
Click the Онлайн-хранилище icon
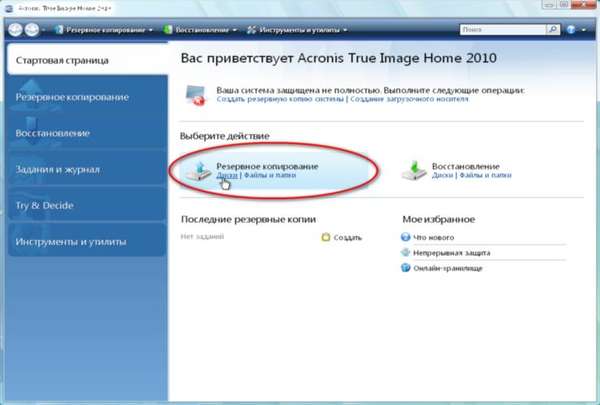pos(406,269)
